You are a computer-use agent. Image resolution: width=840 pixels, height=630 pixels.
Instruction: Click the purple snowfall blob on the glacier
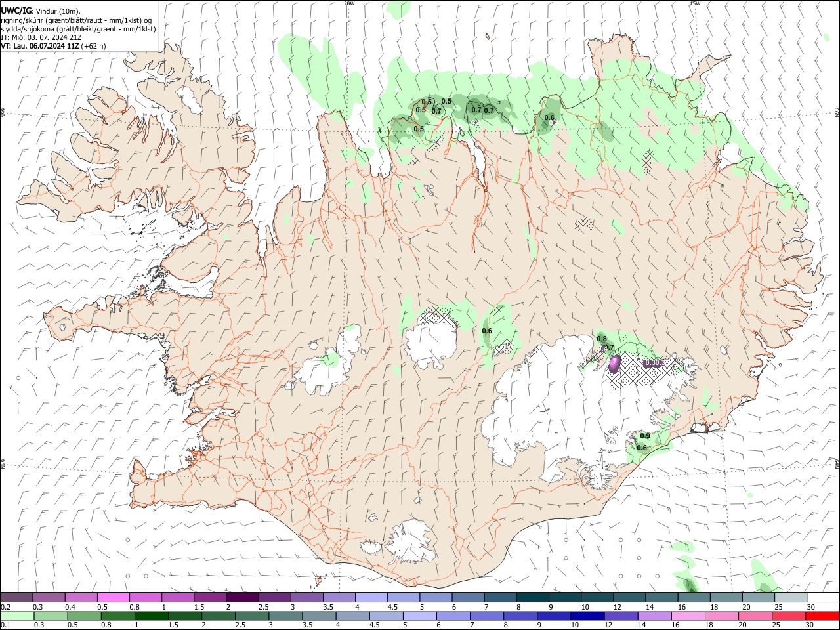615,364
